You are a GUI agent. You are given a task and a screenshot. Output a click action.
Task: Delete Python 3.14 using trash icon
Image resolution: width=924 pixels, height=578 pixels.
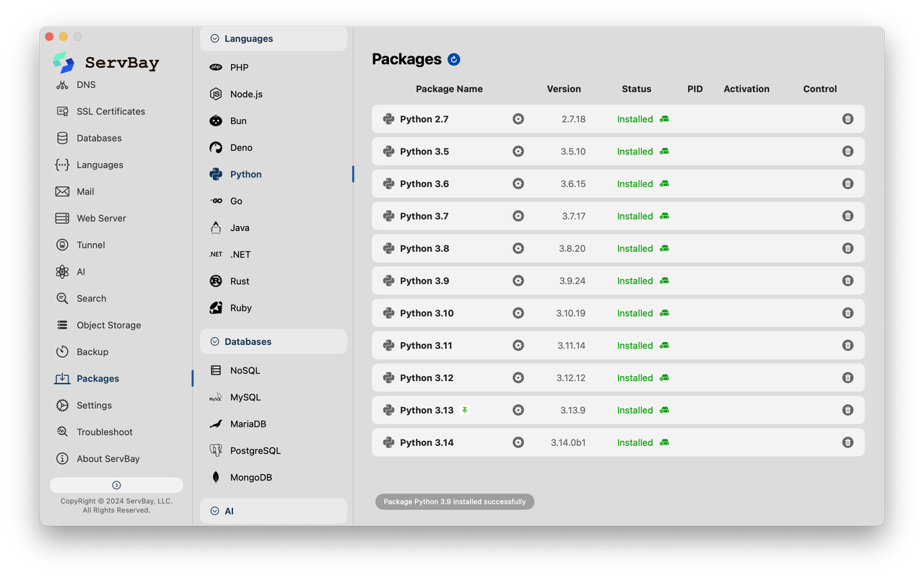848,442
